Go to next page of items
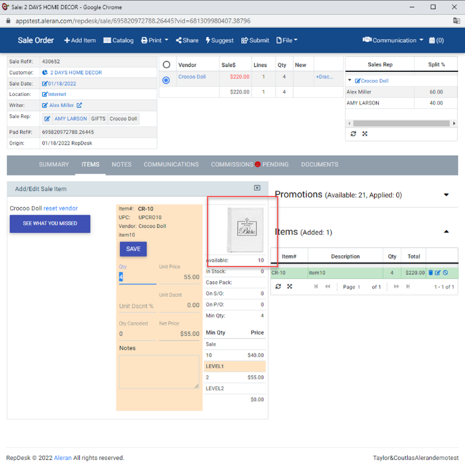The image size is (465, 476). [x=396, y=287]
